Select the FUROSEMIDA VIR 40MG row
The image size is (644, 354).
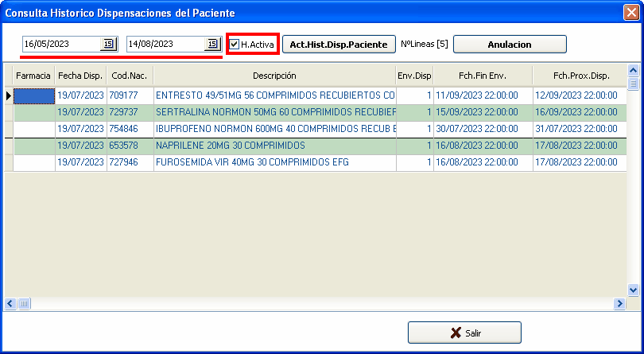click(x=274, y=162)
